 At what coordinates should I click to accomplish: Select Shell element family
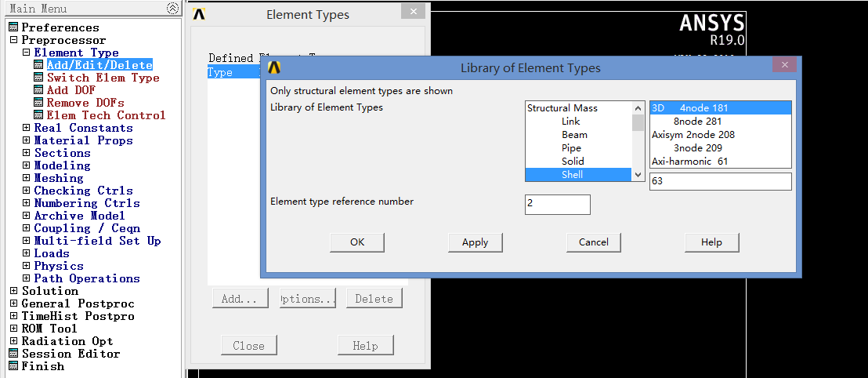(x=578, y=175)
